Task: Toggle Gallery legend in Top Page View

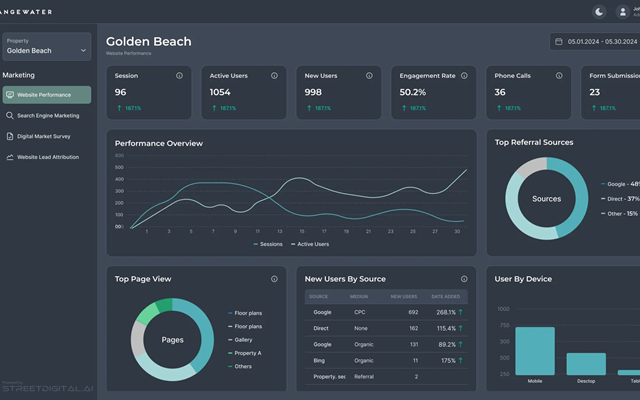Action: tap(240, 340)
